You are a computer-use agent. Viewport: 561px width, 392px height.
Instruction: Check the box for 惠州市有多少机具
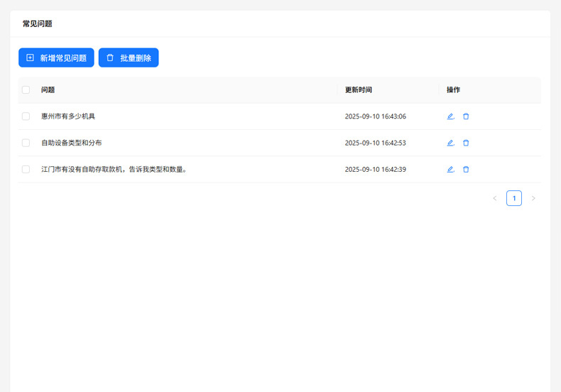pos(26,116)
